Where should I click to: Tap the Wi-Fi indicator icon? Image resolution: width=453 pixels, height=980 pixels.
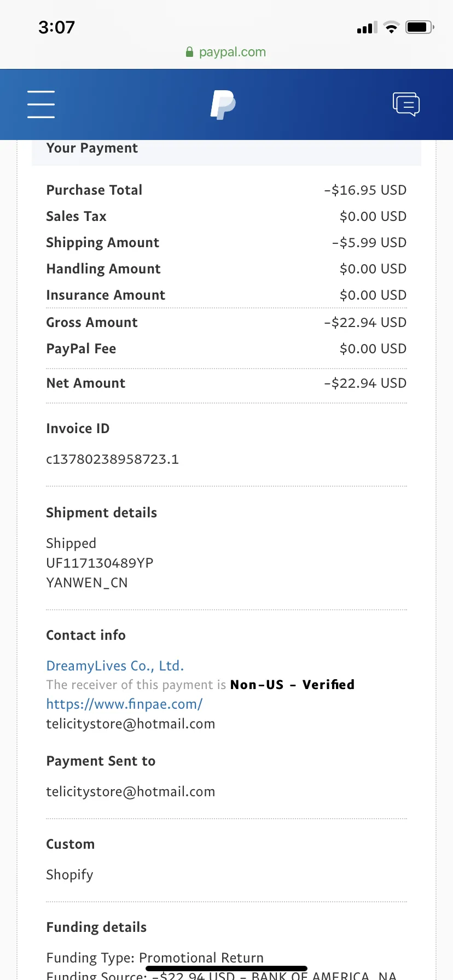tap(391, 27)
